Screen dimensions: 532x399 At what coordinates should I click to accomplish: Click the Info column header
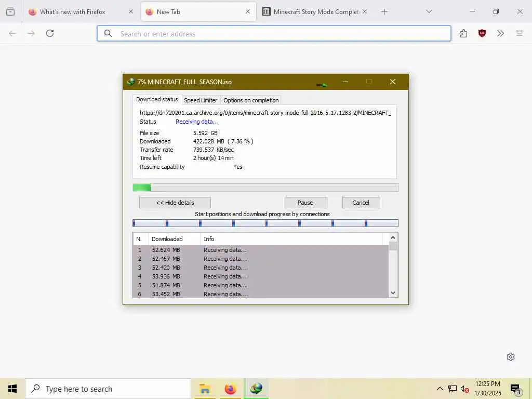click(291, 239)
